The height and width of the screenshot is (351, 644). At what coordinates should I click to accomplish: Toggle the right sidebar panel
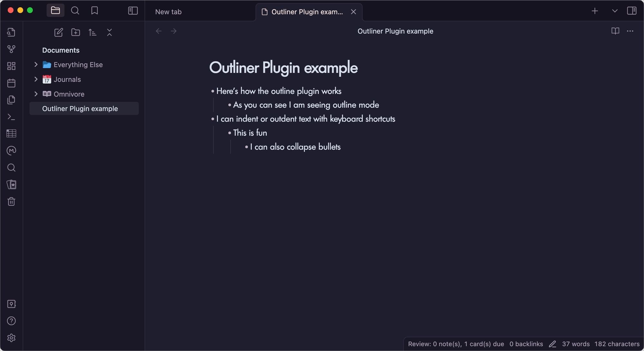632,11
